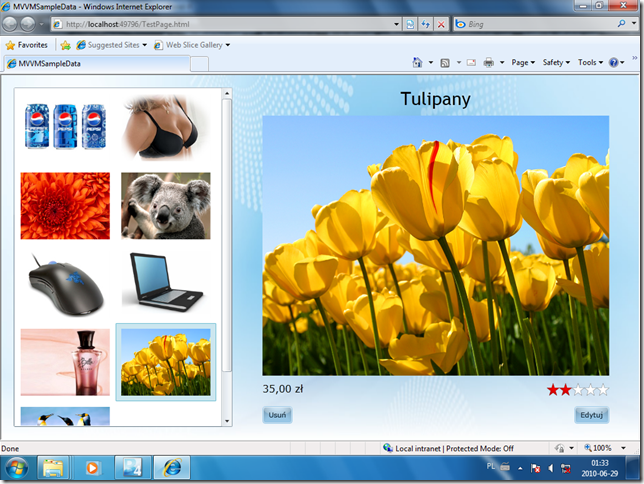The height and width of the screenshot is (484, 644).
Task: Select the computer mouse thumbnail
Action: tap(65, 284)
